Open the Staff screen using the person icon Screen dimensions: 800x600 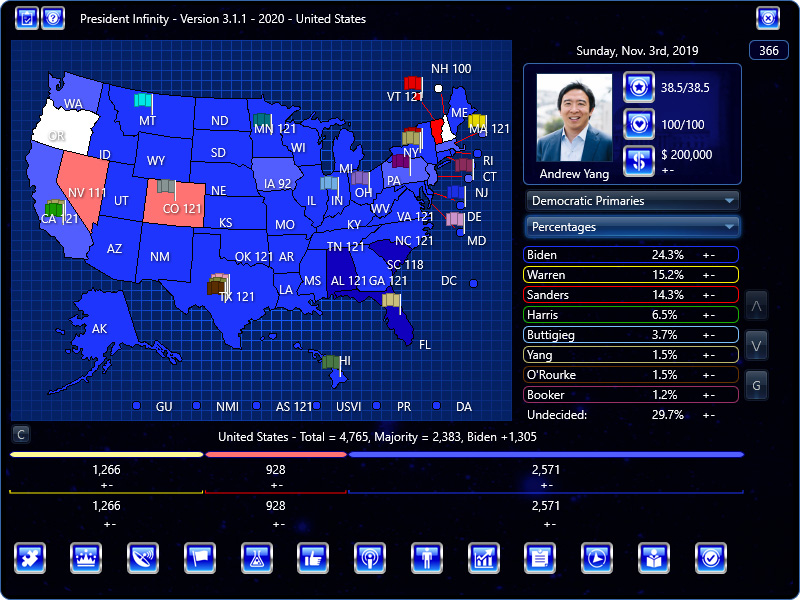(428, 559)
